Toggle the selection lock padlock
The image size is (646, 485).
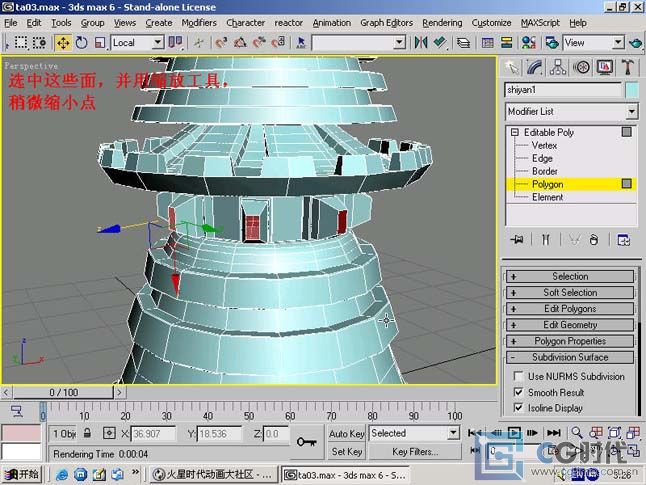click(x=87, y=433)
